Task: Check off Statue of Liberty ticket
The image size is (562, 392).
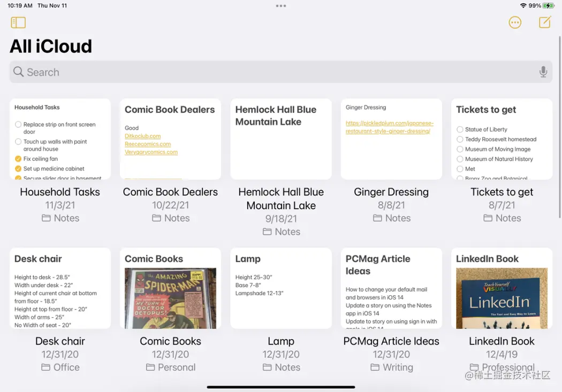Action: point(460,129)
